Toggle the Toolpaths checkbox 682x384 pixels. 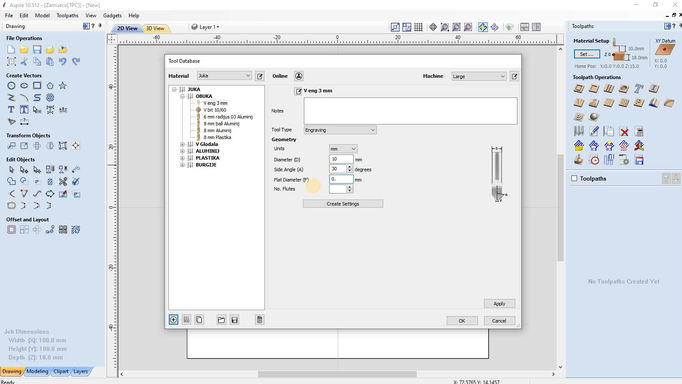[574, 178]
